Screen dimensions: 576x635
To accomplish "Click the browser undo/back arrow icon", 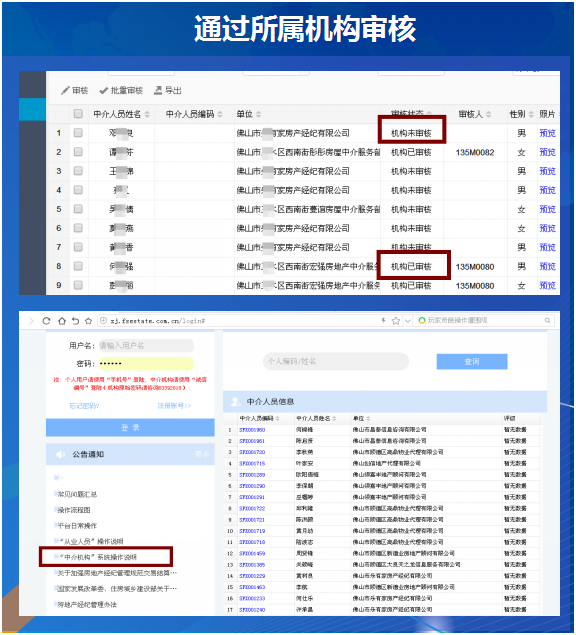I will click(75, 321).
